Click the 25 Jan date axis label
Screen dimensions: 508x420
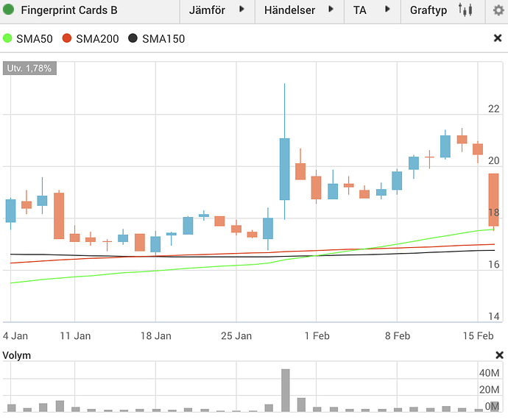coord(236,336)
